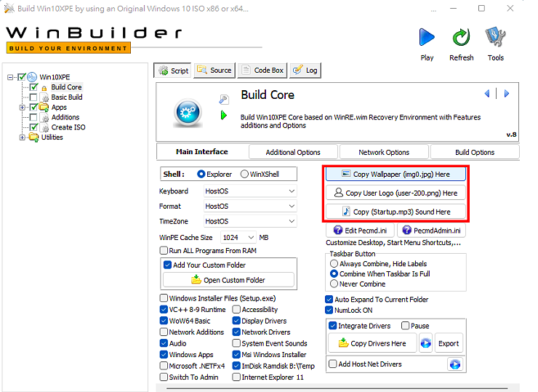Go to next script with right blue arrow
Viewport: 538px width, 392px height.
click(507, 93)
